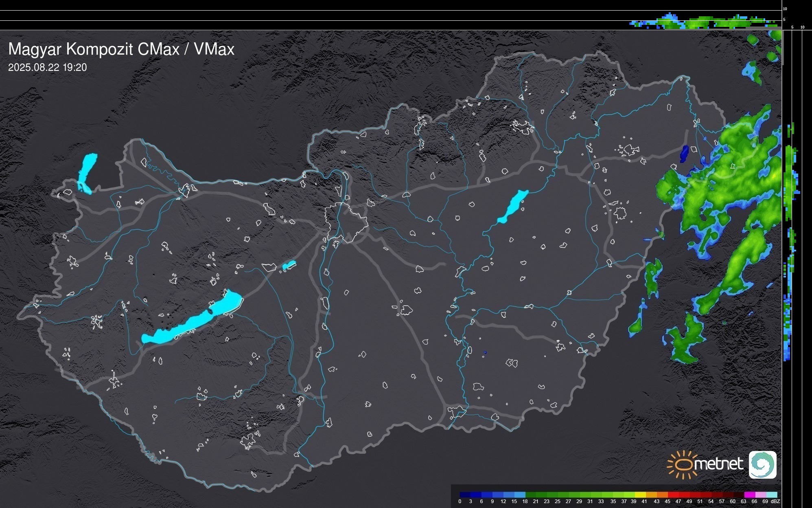Click the yellow 39 dBZ color swatch

tap(640, 495)
